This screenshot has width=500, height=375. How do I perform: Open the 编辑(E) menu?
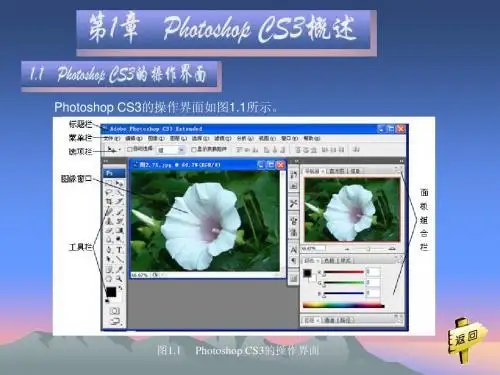pyautogui.click(x=134, y=138)
